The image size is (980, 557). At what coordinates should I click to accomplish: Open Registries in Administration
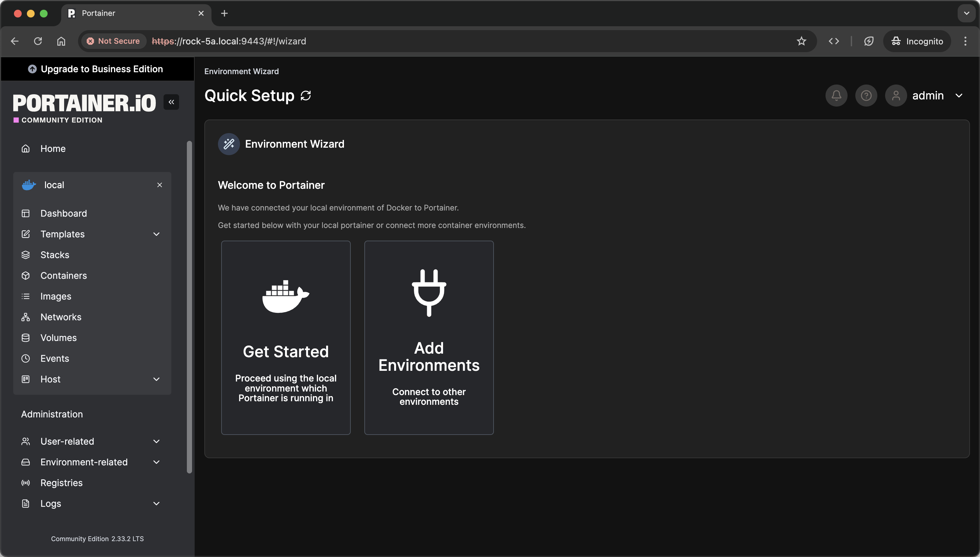click(x=61, y=483)
